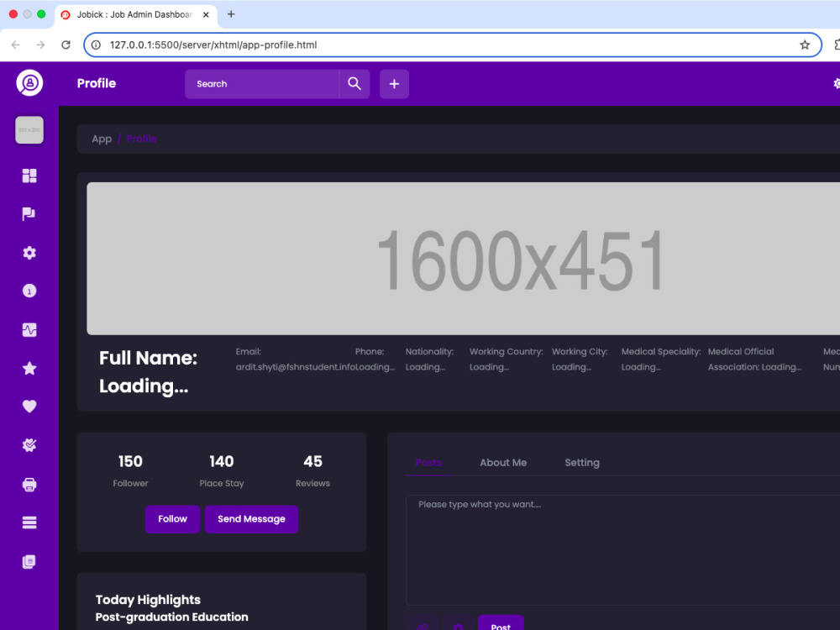
Task: Open the activity chart icon in sidebar
Action: click(29, 330)
